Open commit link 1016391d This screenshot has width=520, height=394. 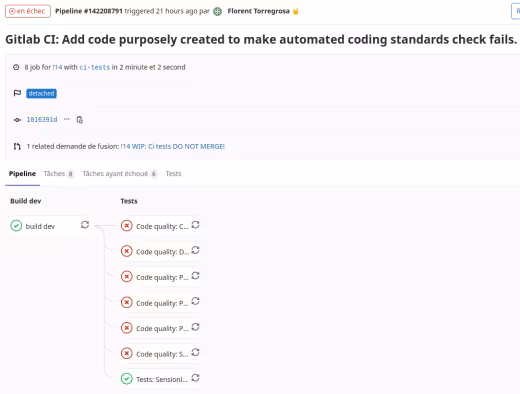click(x=42, y=119)
